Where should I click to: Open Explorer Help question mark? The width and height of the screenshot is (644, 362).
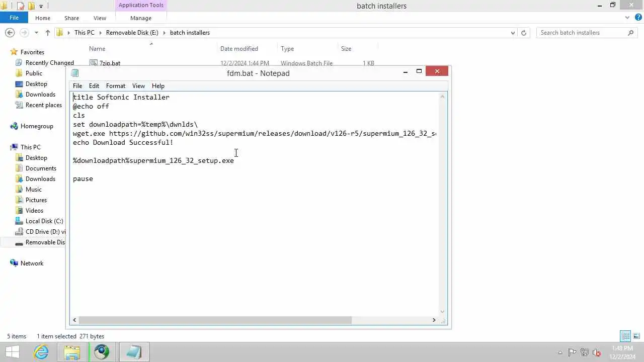point(637,18)
